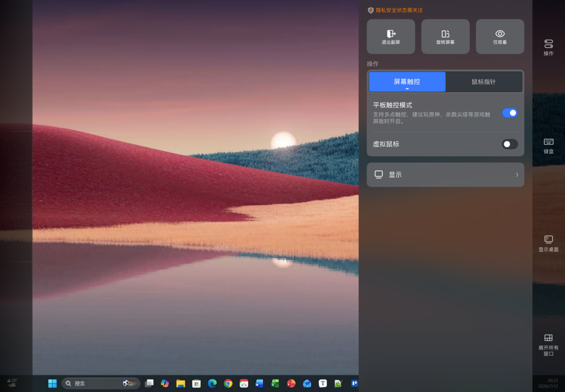The image size is (565, 392).
Task: Click the 操作 section heading
Action: [373, 63]
